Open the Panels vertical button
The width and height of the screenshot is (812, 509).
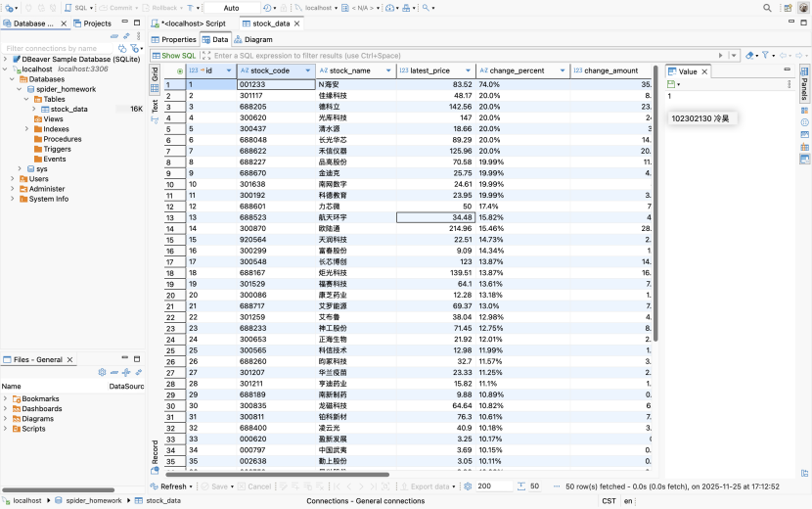[x=804, y=83]
